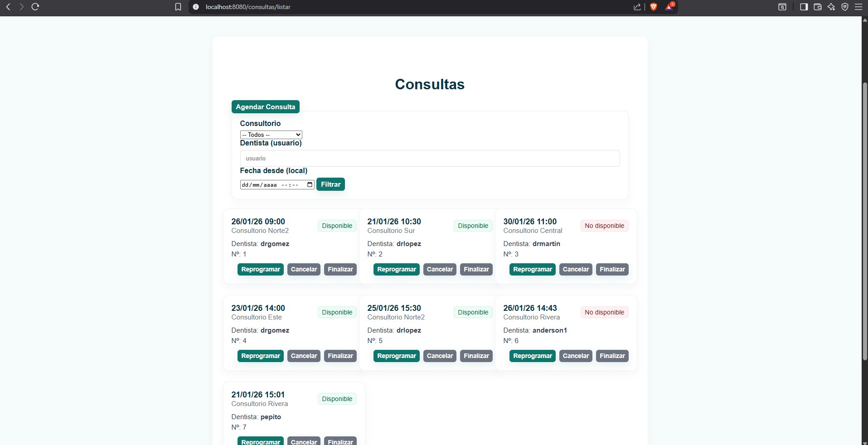Open the share this page icon
Screen dimensions: 868x445
[637, 7]
